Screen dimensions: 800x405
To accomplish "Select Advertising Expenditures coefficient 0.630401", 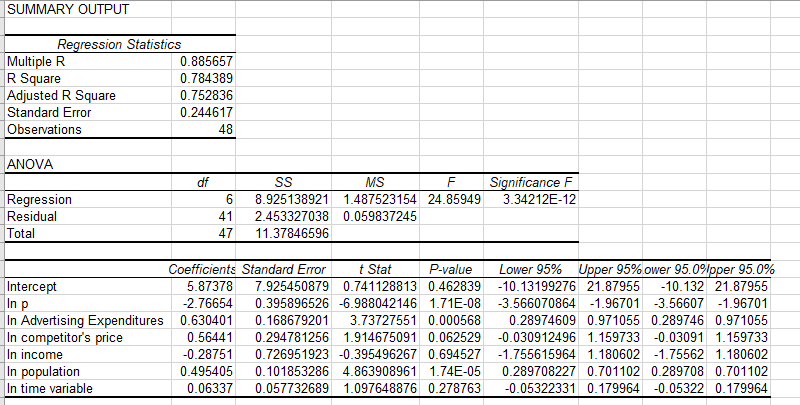I will click(x=206, y=320).
